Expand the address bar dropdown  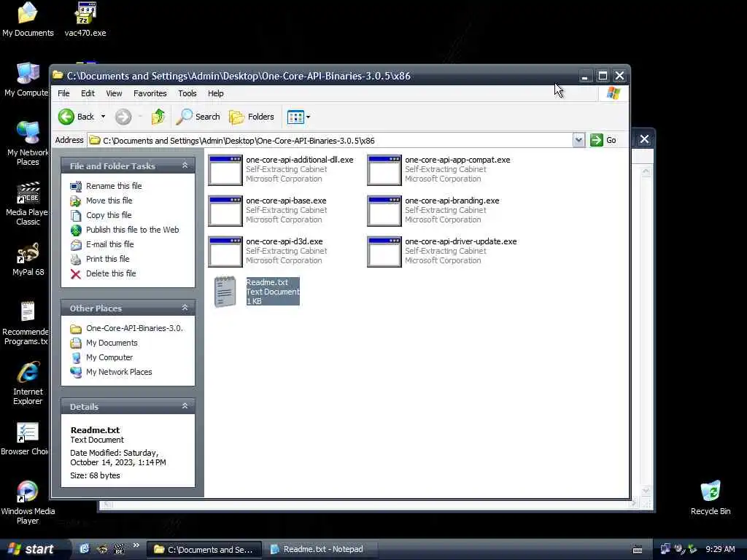click(x=578, y=140)
